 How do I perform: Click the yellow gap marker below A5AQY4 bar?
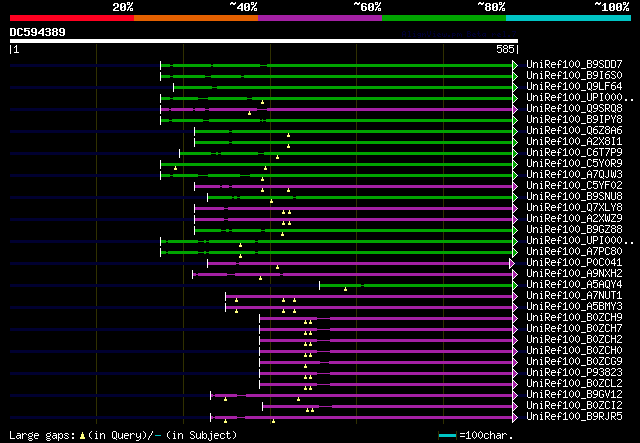[345, 289]
